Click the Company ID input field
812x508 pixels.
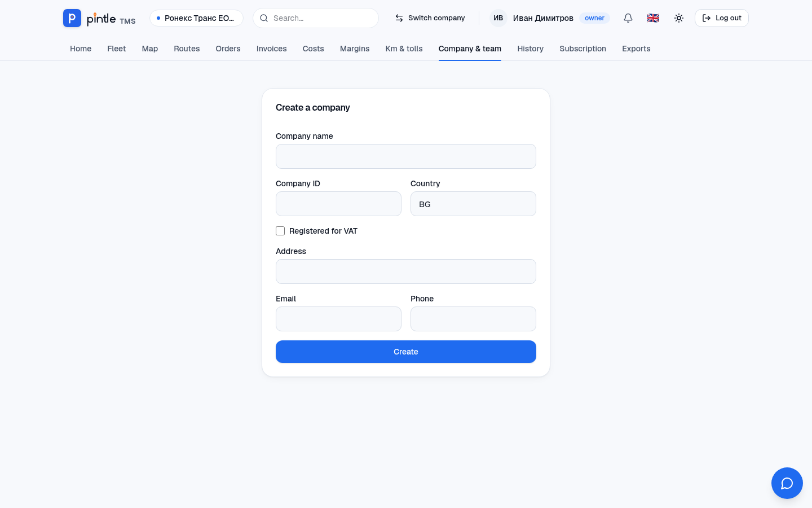coord(338,204)
